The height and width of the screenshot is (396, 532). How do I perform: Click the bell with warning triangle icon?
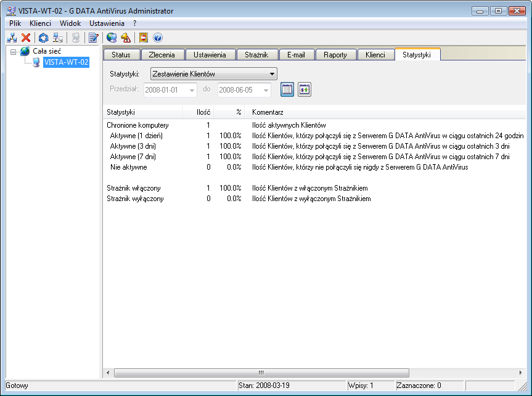126,38
